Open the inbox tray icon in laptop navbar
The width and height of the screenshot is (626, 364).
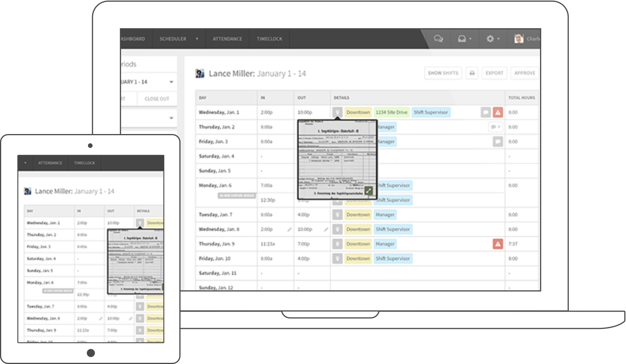point(462,39)
